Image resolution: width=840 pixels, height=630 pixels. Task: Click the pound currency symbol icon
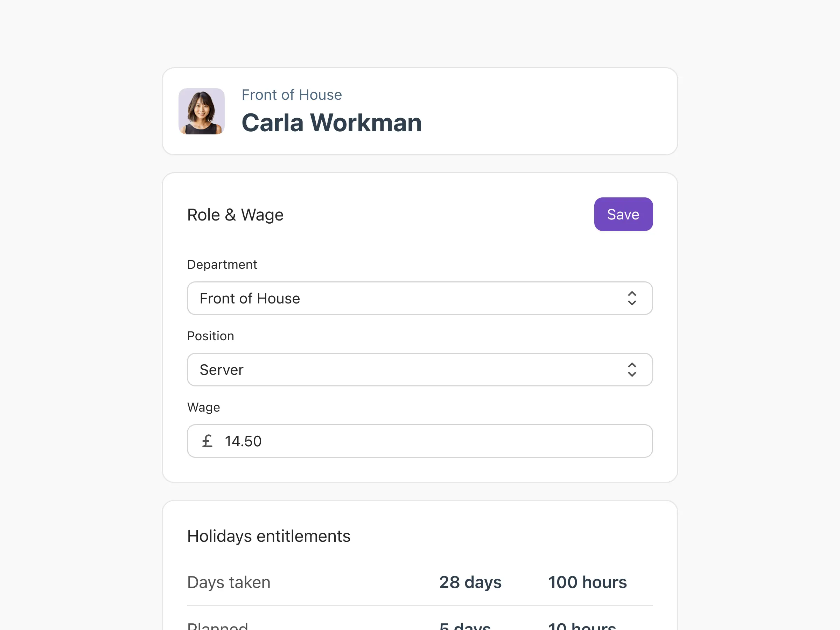207,441
